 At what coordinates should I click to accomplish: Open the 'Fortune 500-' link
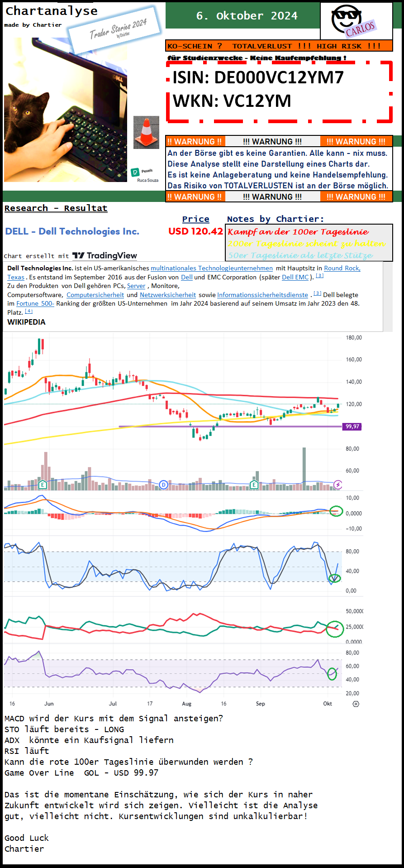pos(35,303)
